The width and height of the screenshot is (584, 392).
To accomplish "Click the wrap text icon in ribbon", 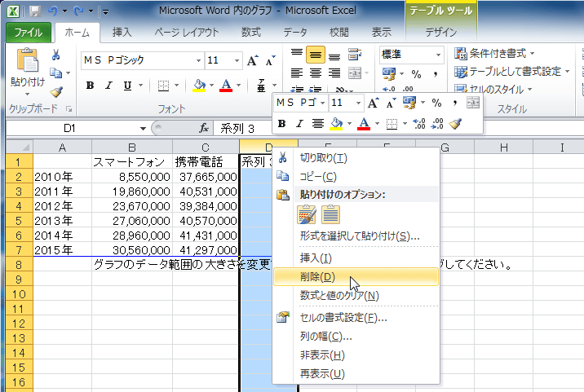I will coord(355,55).
